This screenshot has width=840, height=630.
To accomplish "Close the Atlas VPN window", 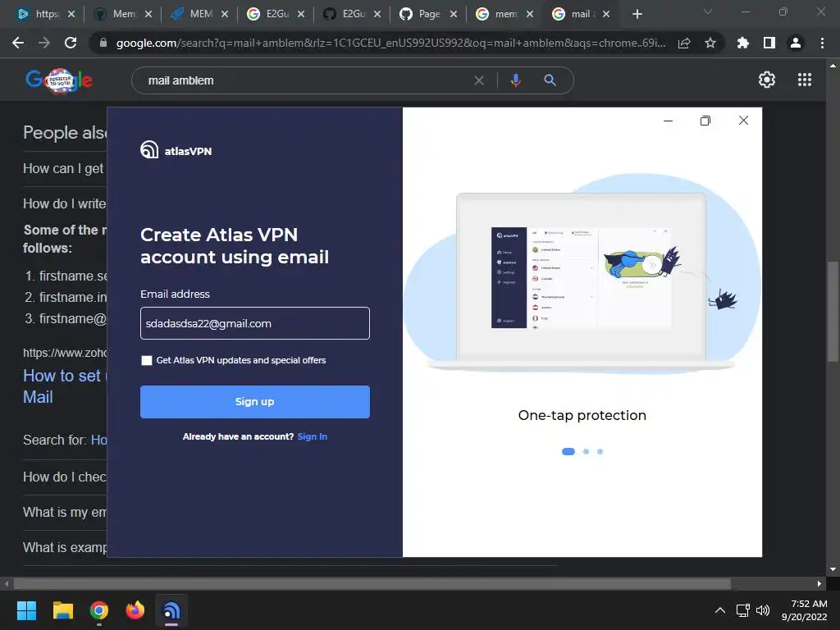I will [x=743, y=121].
